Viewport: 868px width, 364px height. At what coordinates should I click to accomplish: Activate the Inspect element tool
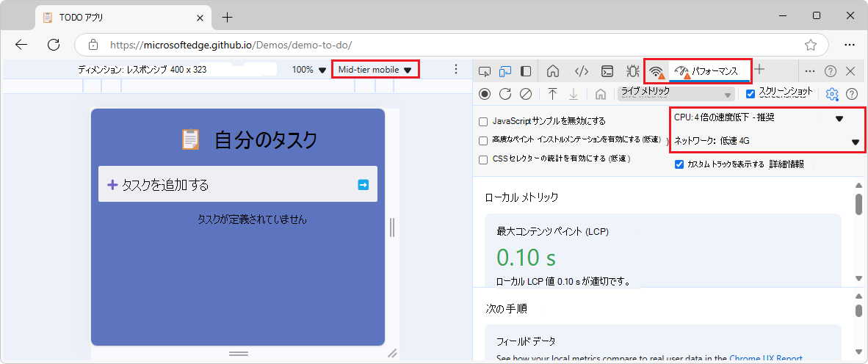485,70
